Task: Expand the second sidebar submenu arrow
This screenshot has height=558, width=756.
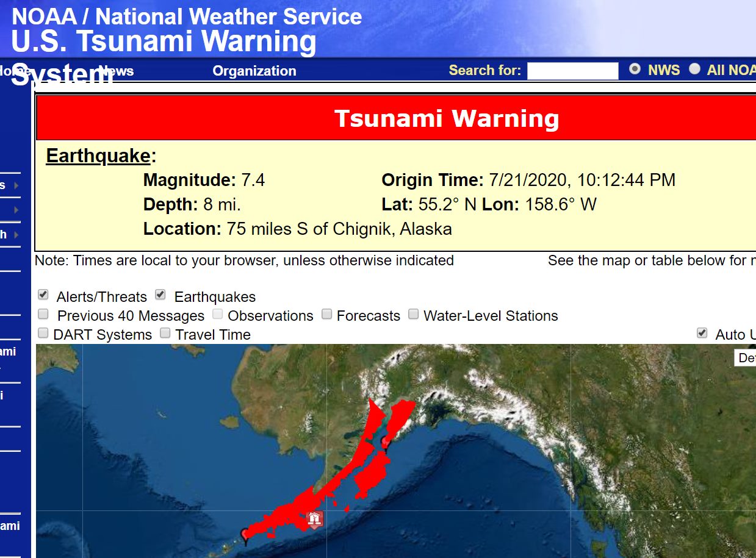Action: point(16,210)
